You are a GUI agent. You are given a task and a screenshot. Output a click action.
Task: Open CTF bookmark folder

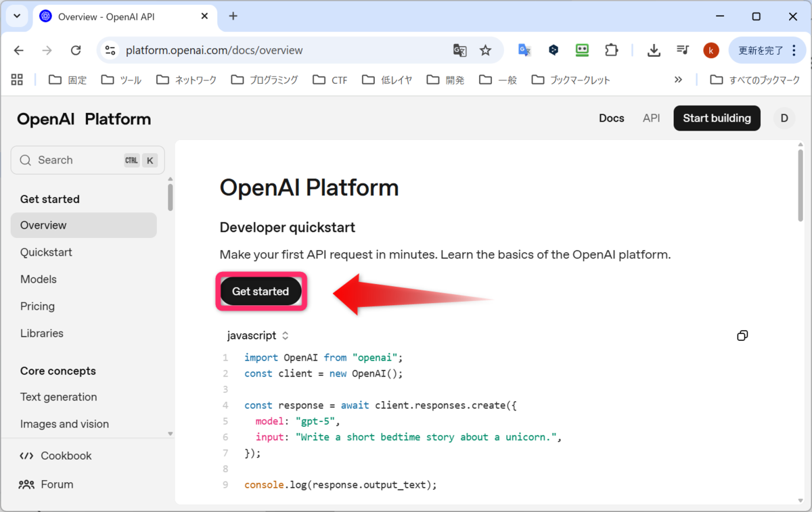[x=330, y=80]
